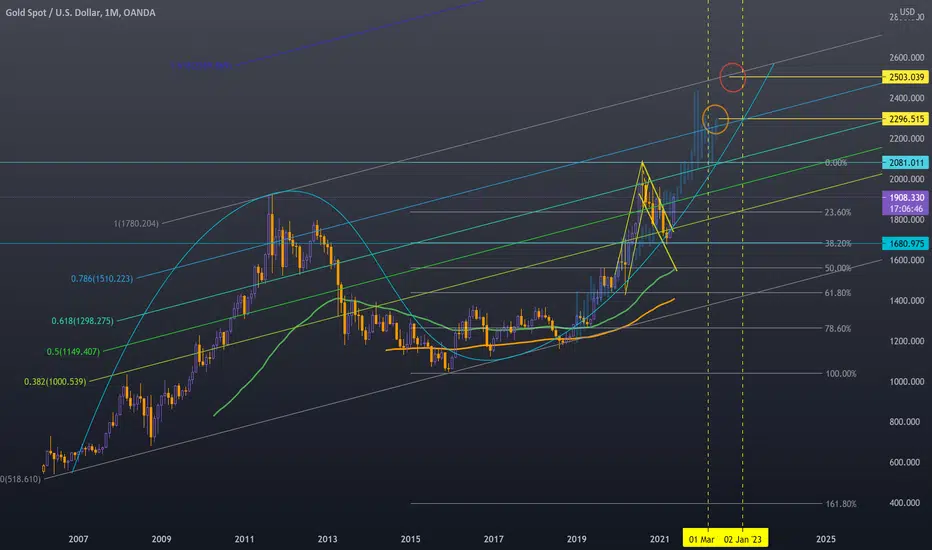Click the 78.60% Fibonacci retracement label
This screenshot has width=932, height=550.
[x=838, y=328]
